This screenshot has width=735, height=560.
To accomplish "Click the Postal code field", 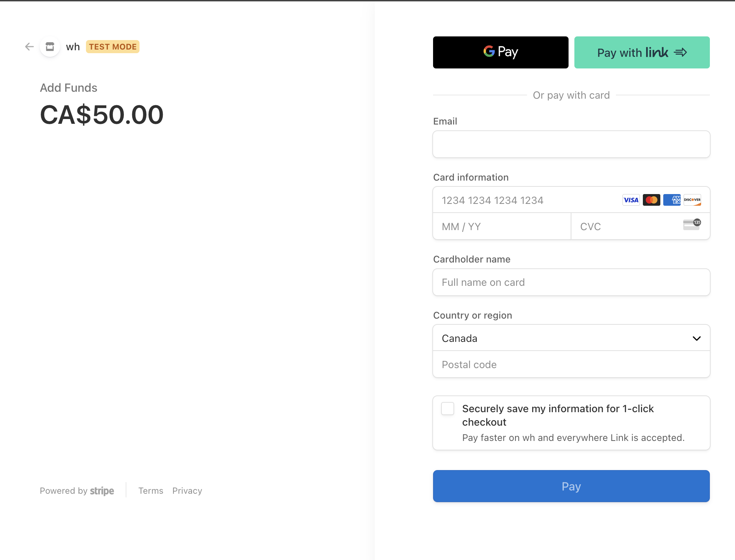I will tap(571, 364).
